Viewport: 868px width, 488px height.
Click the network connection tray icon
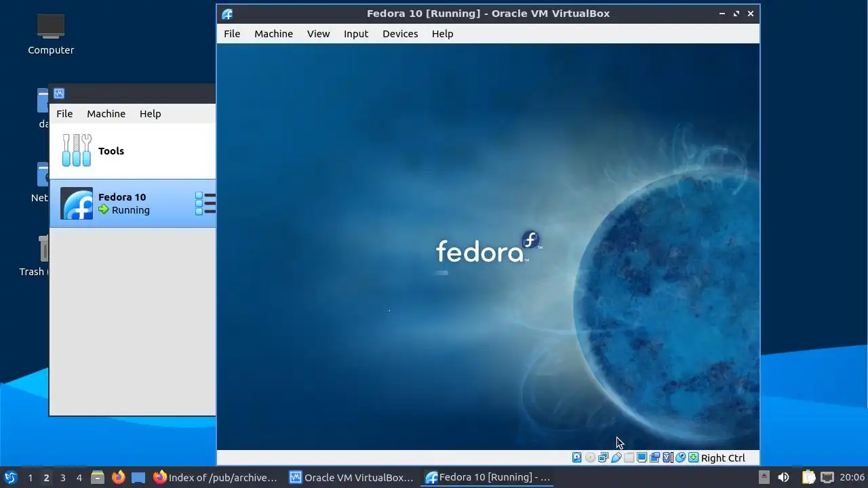(x=827, y=477)
